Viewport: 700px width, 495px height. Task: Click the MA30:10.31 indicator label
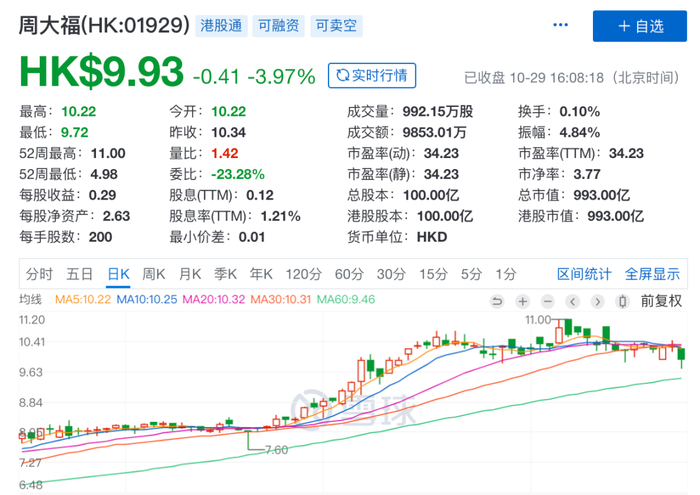point(280,299)
